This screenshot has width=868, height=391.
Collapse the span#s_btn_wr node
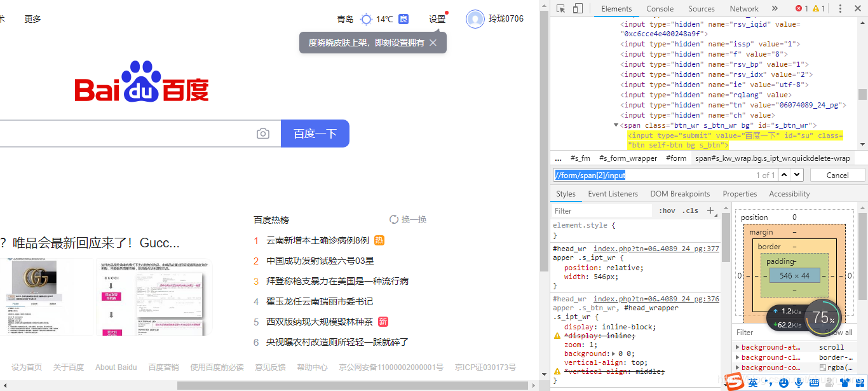point(616,125)
